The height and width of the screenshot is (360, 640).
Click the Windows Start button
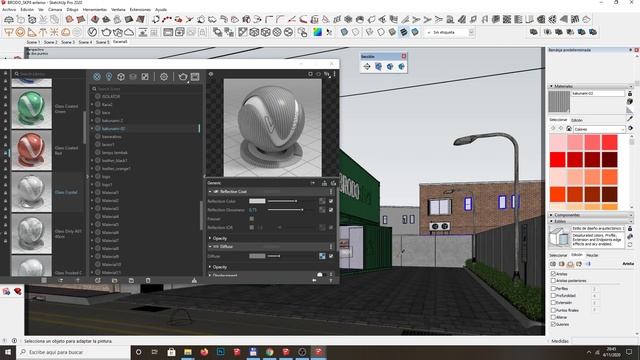tap(8, 352)
